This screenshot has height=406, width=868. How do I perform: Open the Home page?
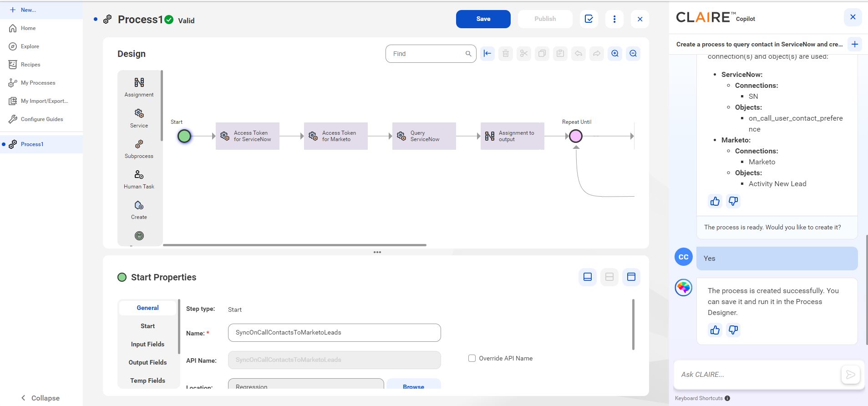[x=28, y=28]
